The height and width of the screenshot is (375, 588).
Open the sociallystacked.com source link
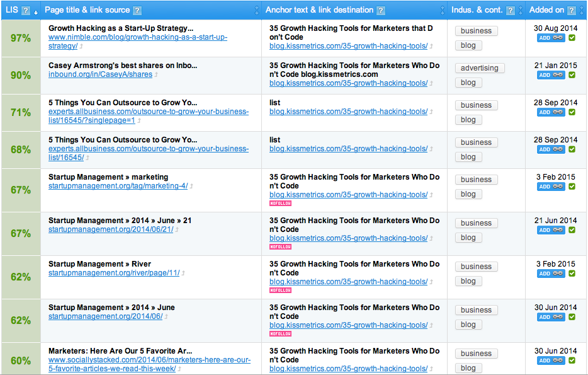click(x=149, y=364)
